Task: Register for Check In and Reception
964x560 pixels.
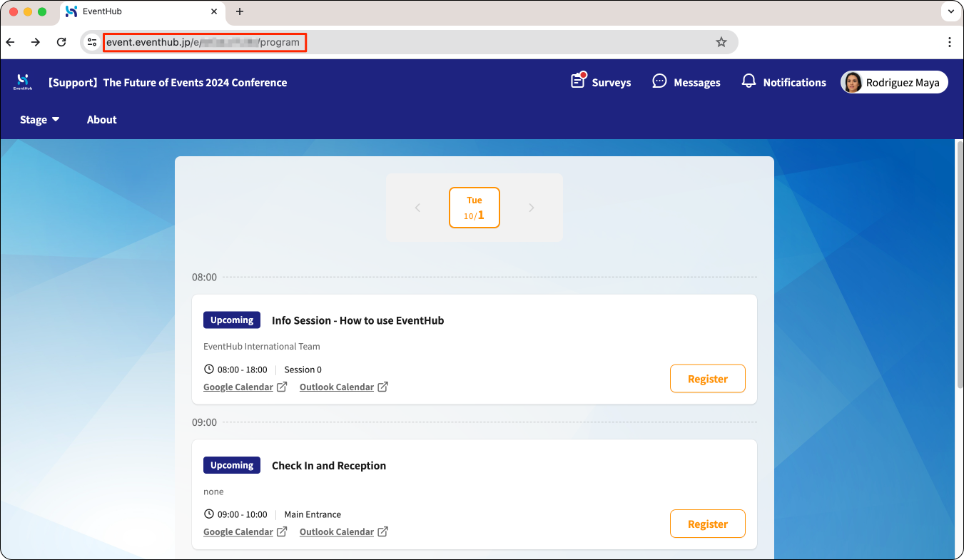Action: click(x=708, y=524)
